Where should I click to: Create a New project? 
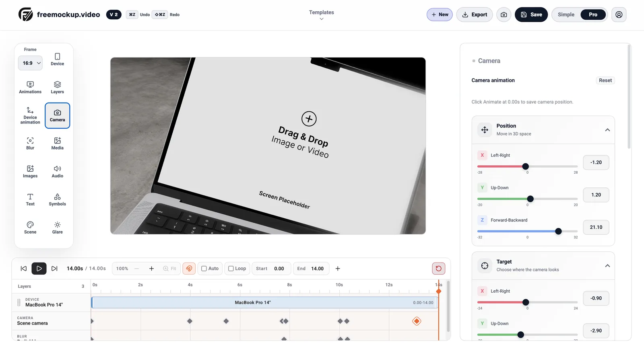440,14
